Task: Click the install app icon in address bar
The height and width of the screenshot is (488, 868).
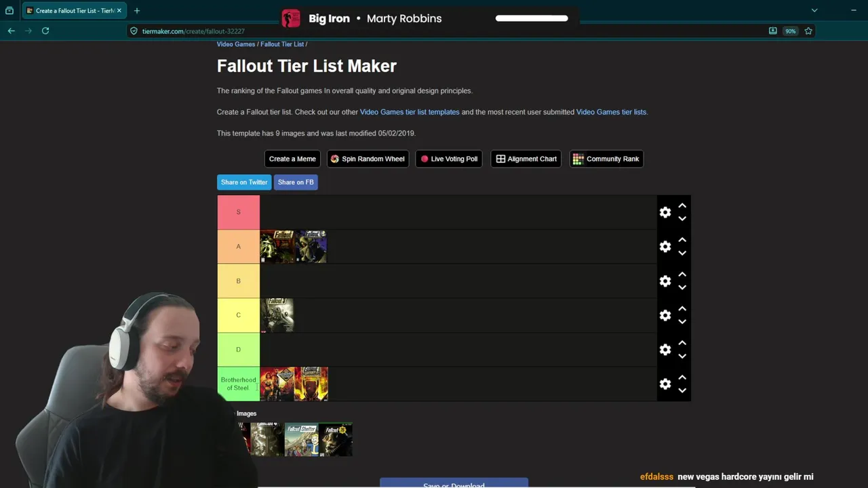Action: pos(772,31)
